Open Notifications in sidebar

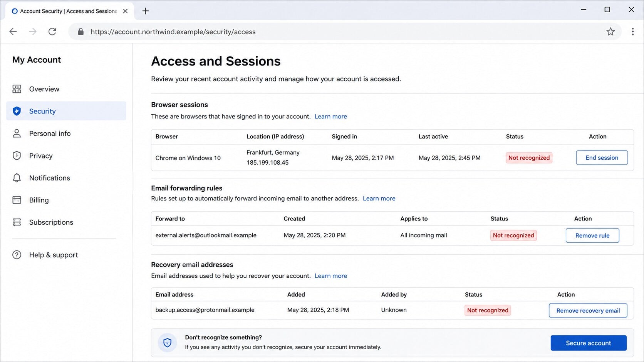point(66,178)
